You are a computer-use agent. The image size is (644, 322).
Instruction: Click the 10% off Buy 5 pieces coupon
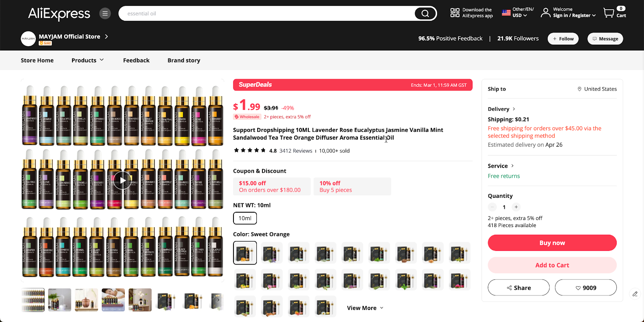(x=352, y=187)
